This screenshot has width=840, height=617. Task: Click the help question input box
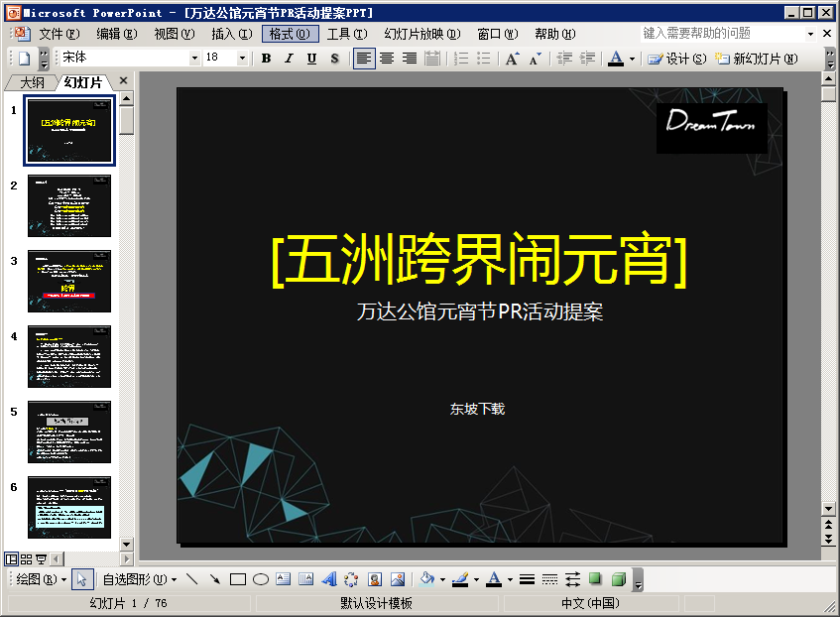click(x=722, y=34)
